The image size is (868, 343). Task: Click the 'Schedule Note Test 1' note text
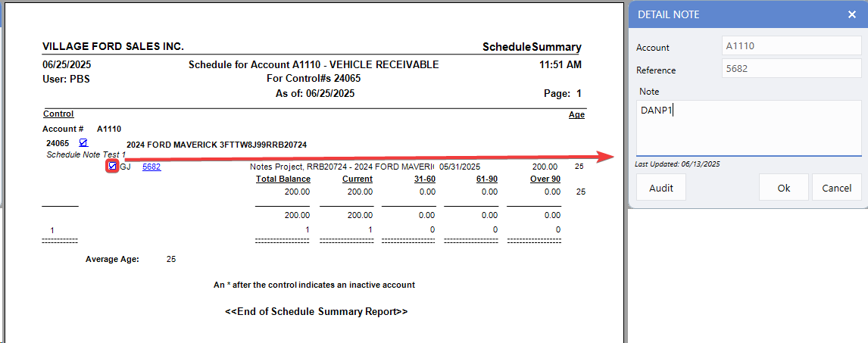[x=86, y=154]
